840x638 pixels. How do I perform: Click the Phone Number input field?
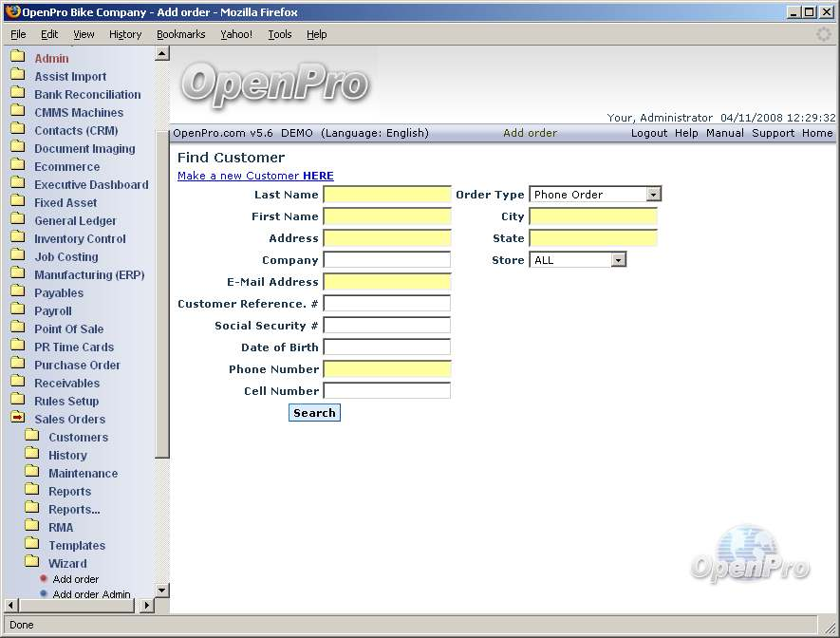click(x=386, y=369)
